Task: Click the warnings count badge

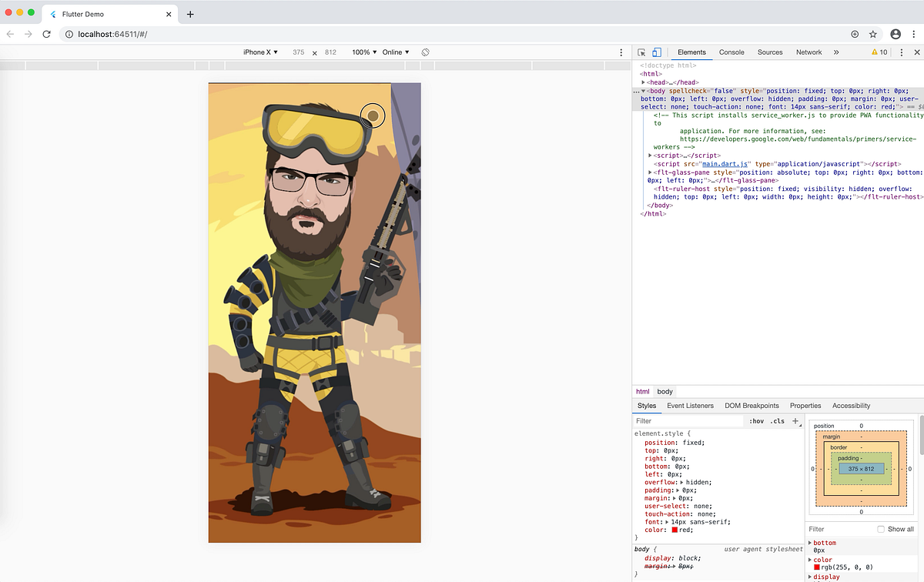Action: click(879, 52)
